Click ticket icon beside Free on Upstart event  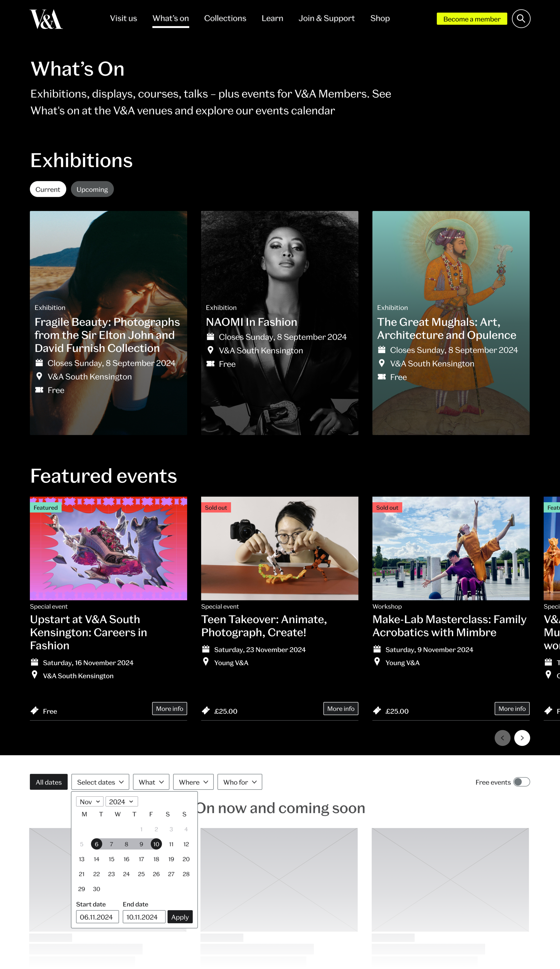[35, 711]
